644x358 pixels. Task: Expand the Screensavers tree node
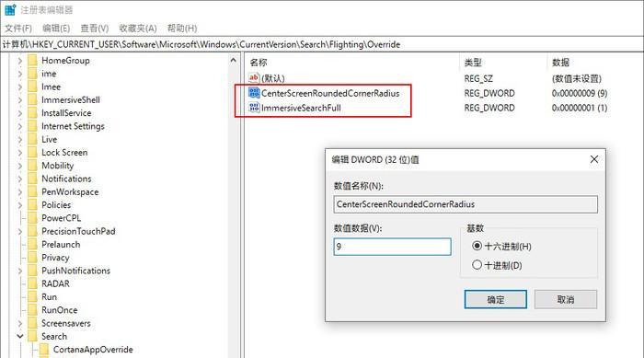point(19,324)
